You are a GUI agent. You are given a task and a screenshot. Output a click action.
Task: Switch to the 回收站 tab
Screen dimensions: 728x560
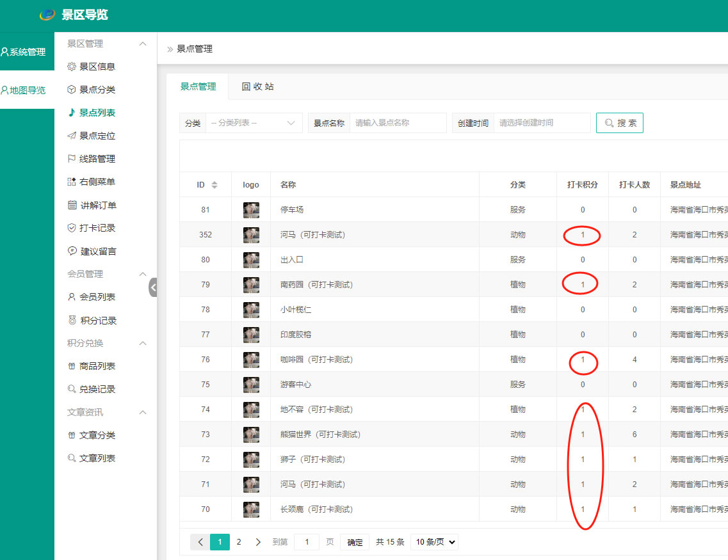257,86
